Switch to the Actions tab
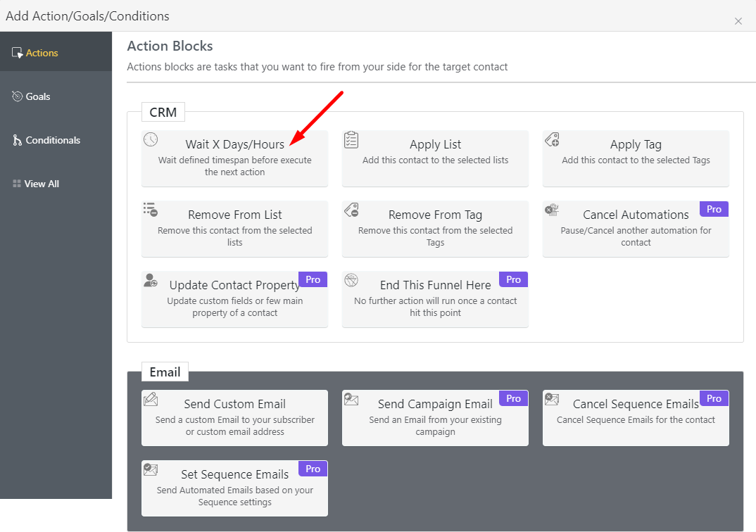 tap(56, 53)
